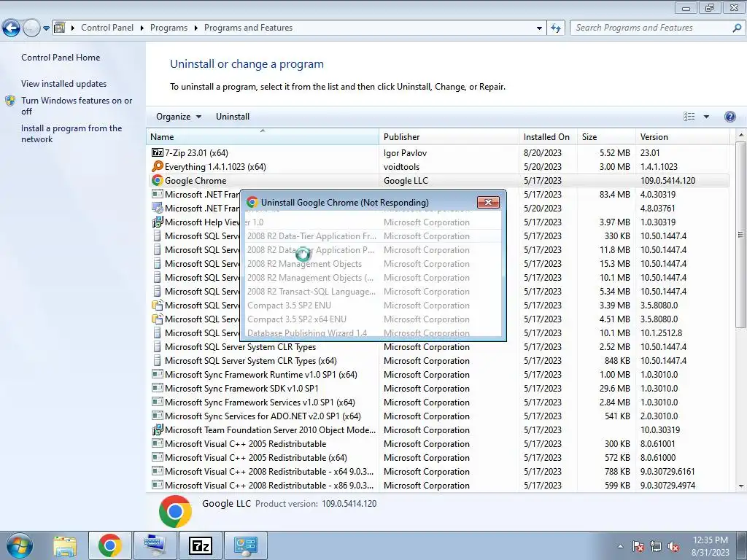Sort by the Name column header
The image size is (747, 560).
pos(263,136)
